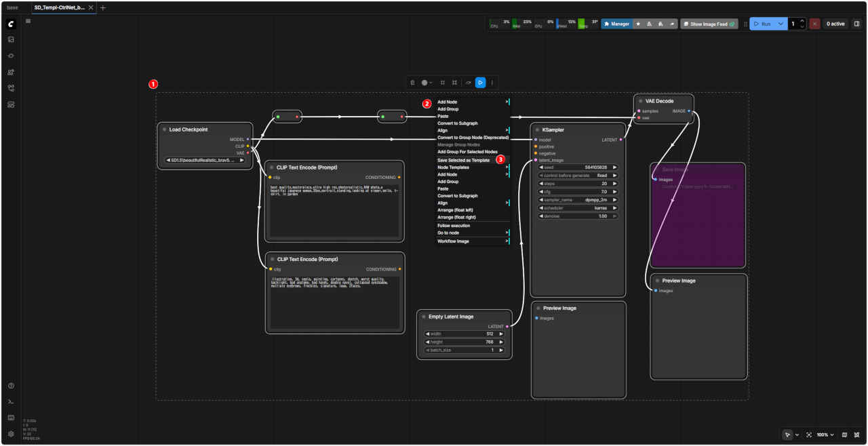Open the color picker dropdown in selection toolbox
This screenshot has width=868, height=446.
tap(427, 83)
